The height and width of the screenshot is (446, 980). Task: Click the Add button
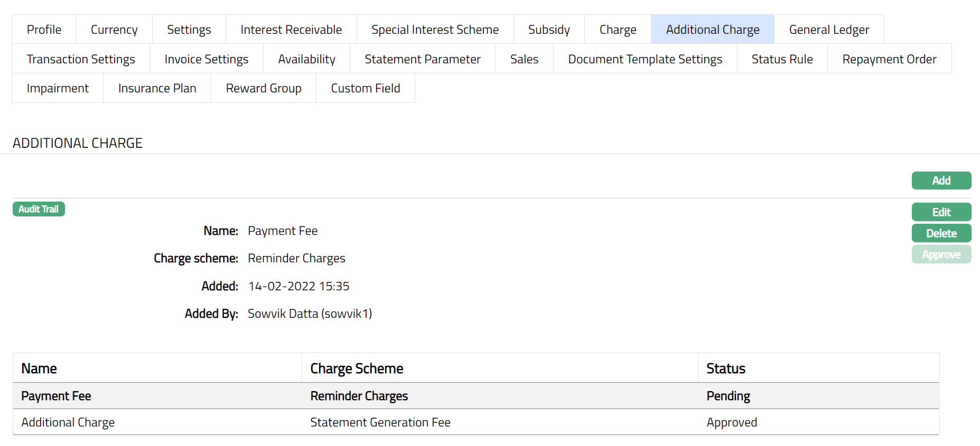941,181
